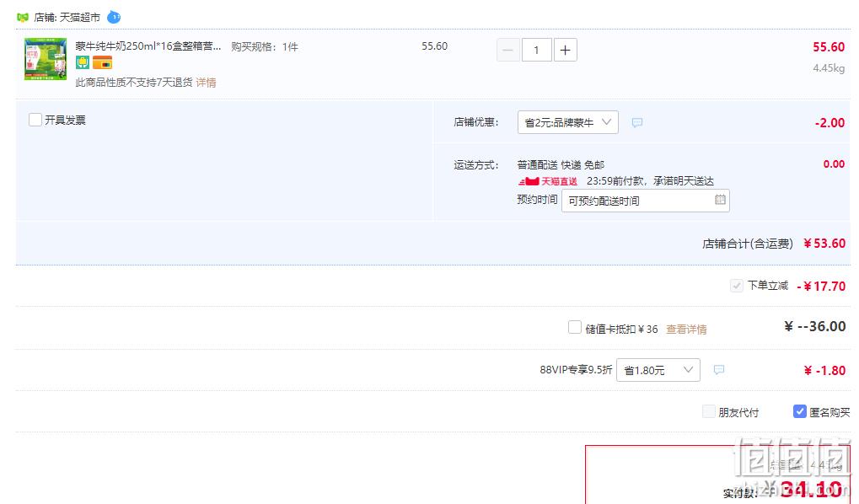Click the 普通配送 快递 免邮 text
859x504 pixels.
coord(561,165)
